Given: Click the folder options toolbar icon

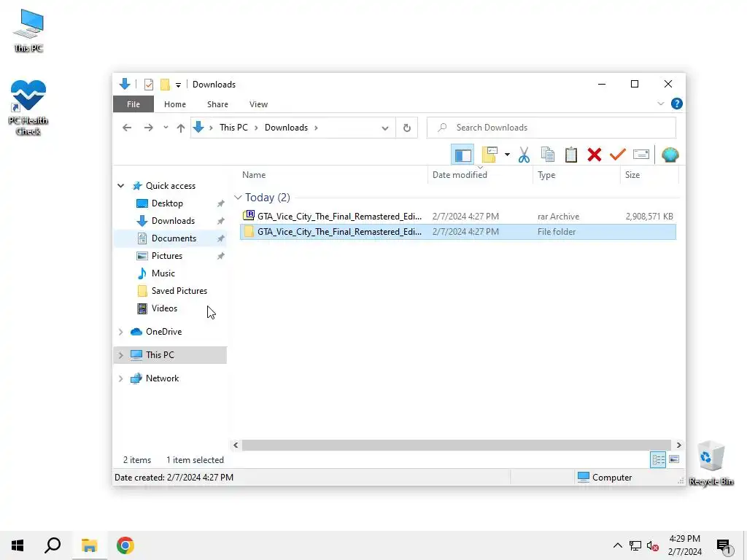Looking at the screenshot, I should pos(489,155).
